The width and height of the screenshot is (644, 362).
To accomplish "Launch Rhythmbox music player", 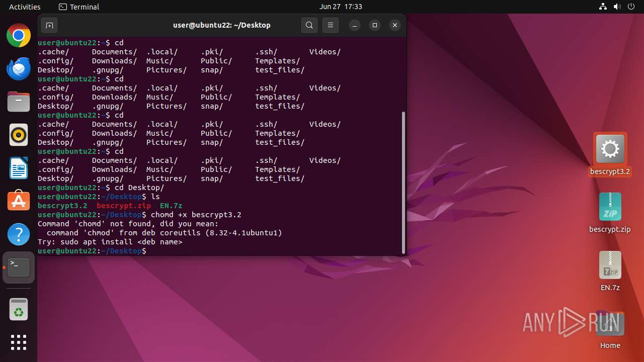I will tap(19, 135).
